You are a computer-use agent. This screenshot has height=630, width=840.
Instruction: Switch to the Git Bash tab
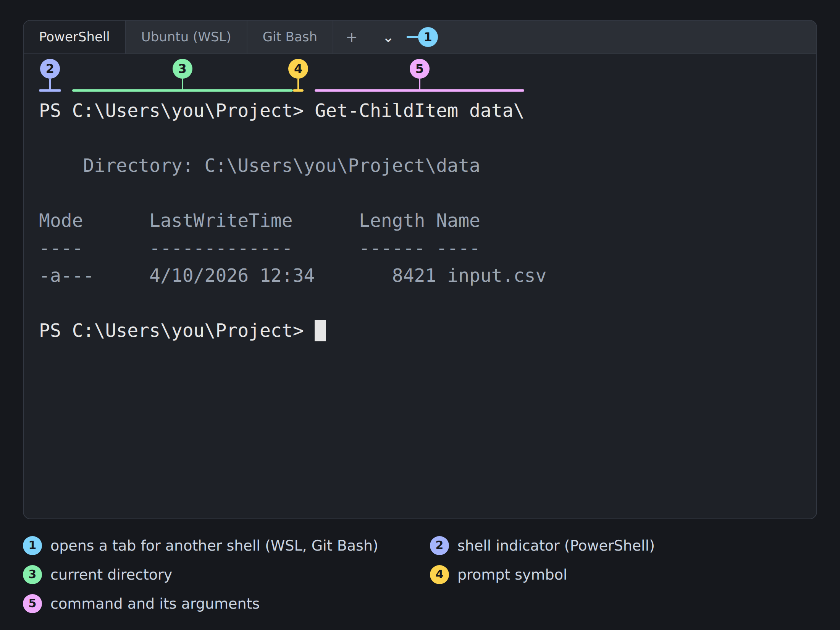click(x=290, y=37)
